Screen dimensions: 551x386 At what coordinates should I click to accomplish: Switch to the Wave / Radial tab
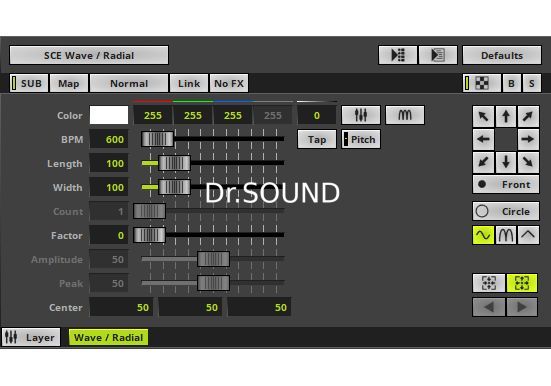tap(109, 337)
